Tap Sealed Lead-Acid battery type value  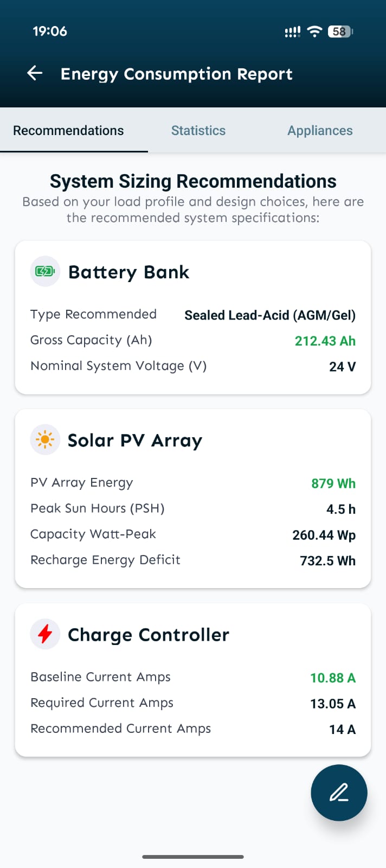click(270, 315)
